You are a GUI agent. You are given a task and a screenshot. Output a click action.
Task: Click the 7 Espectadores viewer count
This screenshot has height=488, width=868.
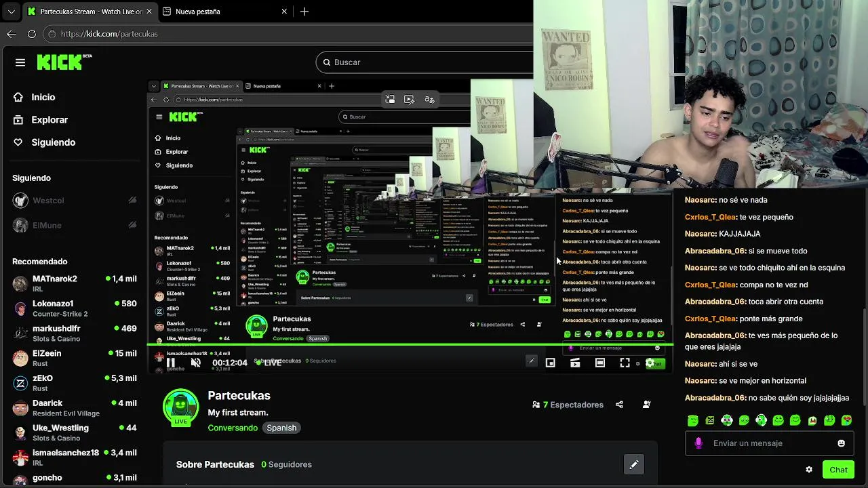tap(568, 405)
